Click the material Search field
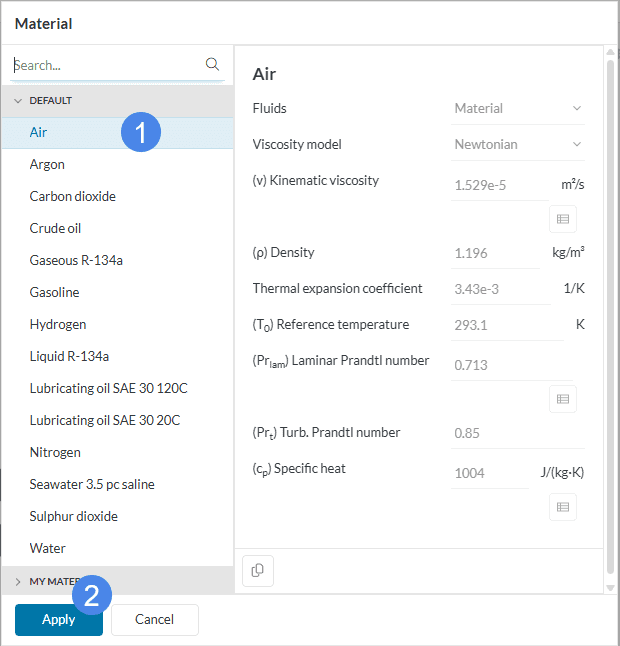This screenshot has width=620, height=646. [x=105, y=65]
